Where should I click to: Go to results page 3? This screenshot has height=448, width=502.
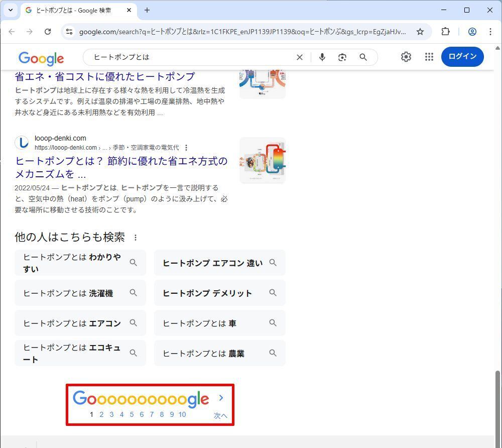tap(111, 415)
